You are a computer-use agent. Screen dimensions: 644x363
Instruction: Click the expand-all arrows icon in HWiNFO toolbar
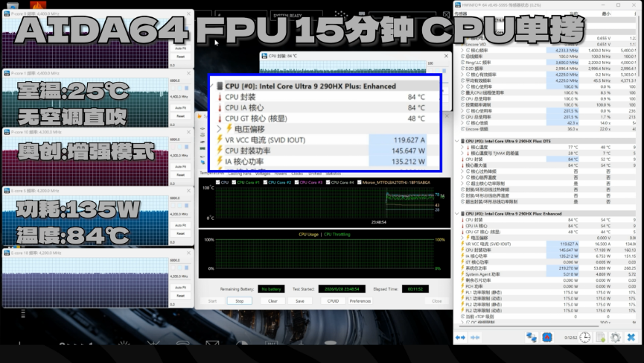coord(460,338)
